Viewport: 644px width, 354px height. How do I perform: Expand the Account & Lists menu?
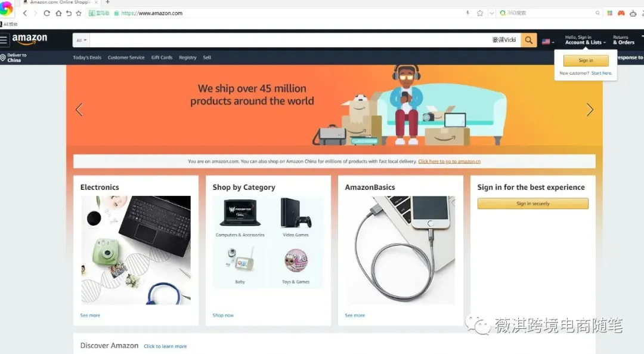tap(586, 40)
